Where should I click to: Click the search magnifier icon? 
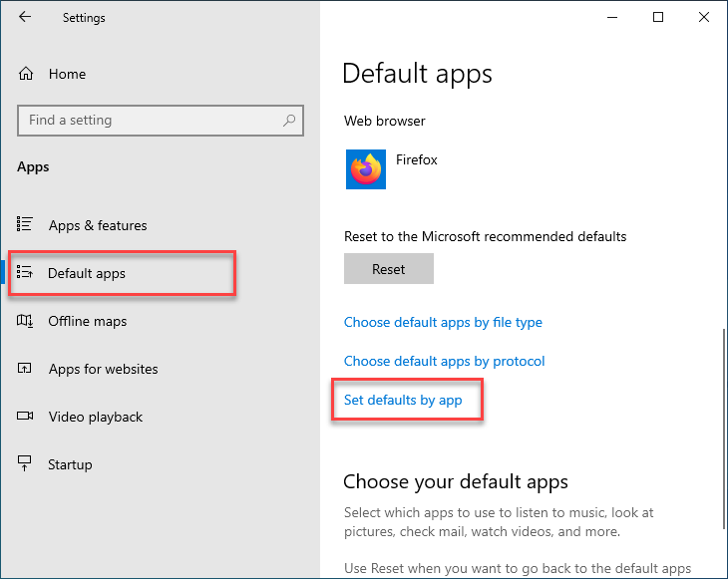[289, 121]
